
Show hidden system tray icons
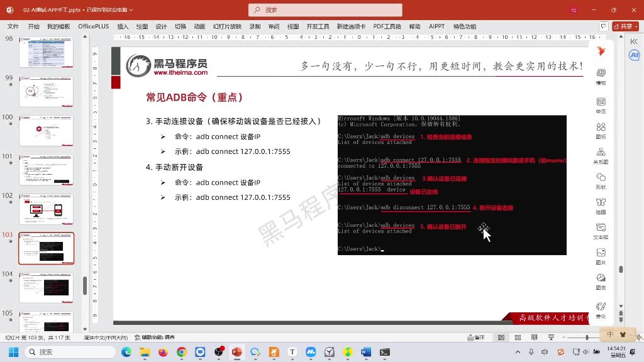point(518,352)
